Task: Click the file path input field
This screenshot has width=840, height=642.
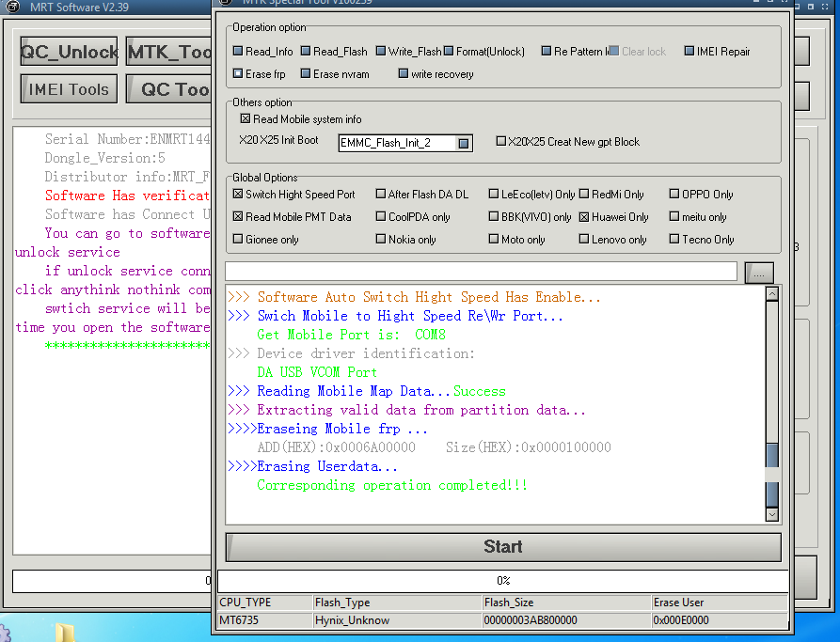Action: [481, 272]
